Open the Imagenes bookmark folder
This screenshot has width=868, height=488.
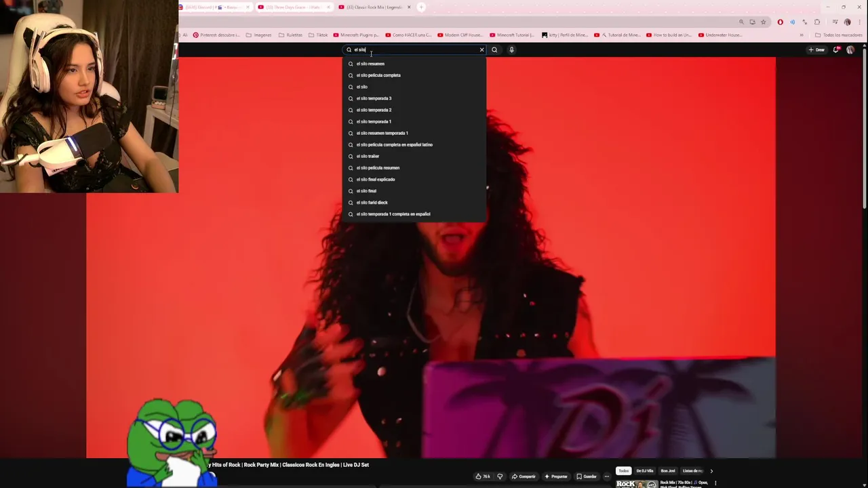[258, 35]
